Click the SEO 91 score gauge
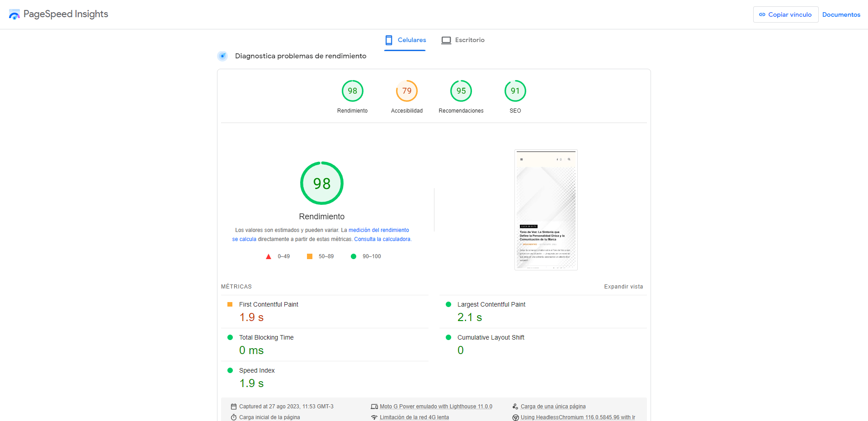 point(515,91)
